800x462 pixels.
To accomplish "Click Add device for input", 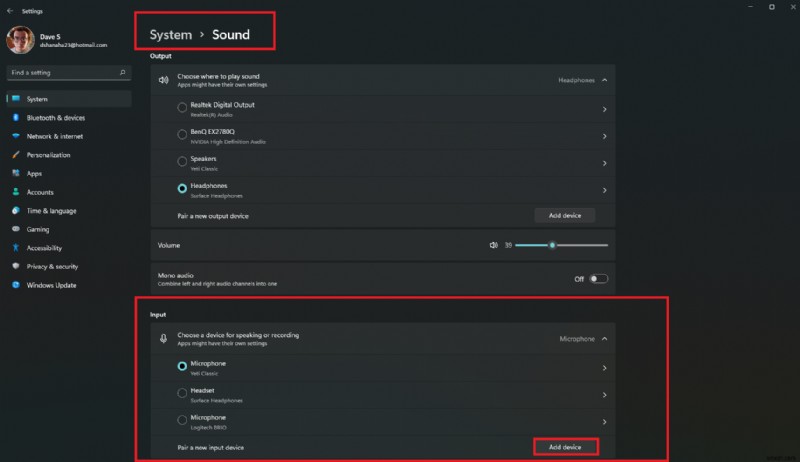I will point(565,447).
